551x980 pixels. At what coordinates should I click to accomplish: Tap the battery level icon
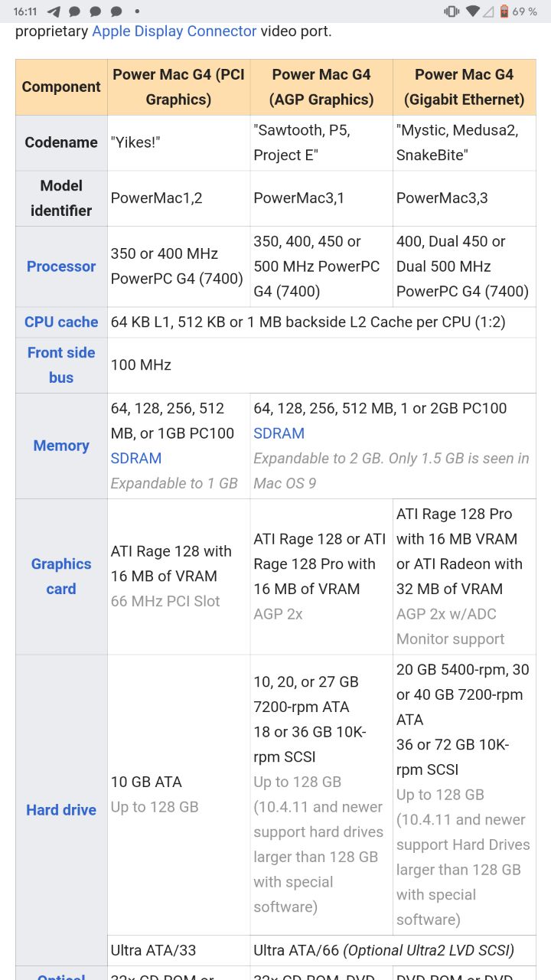tap(504, 11)
